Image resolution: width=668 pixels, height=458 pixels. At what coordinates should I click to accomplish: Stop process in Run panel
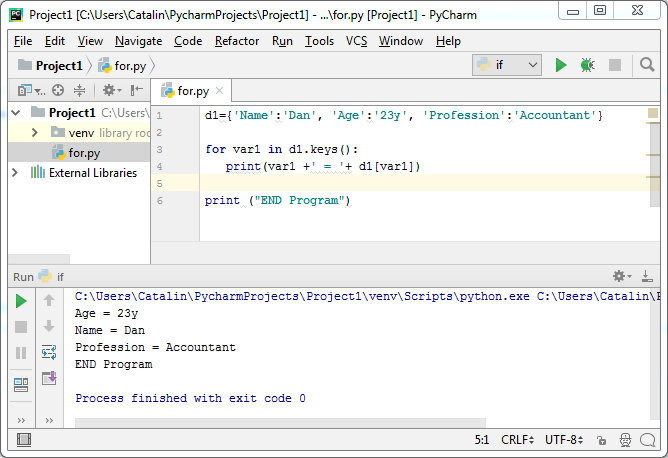click(21, 327)
